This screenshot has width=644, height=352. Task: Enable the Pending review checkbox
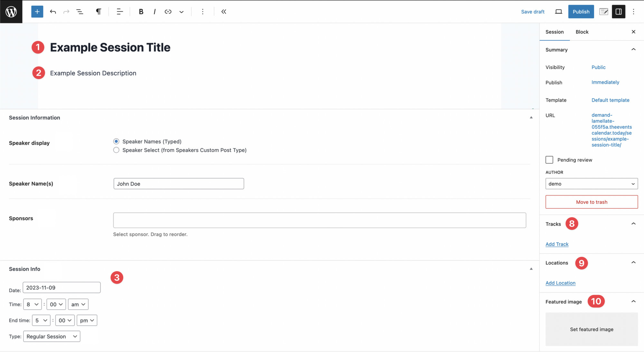click(549, 160)
